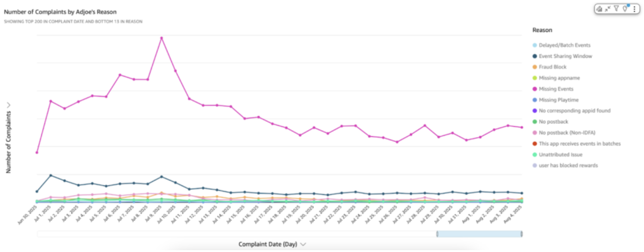
Task: Open the filter funnel icon
Action: [616, 8]
